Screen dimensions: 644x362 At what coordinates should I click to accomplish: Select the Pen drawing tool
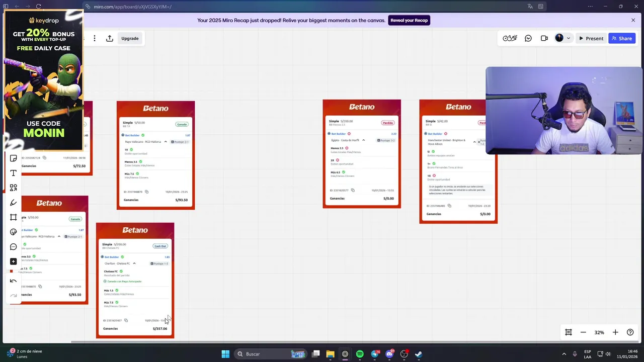coord(14,203)
